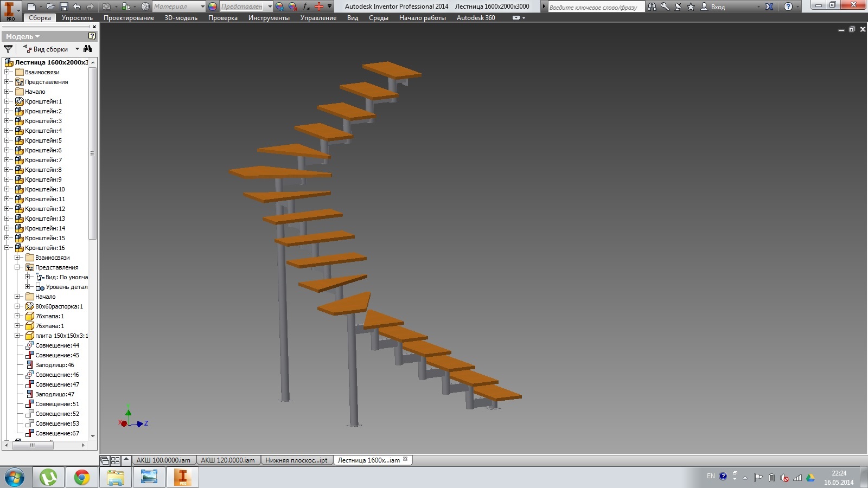Open the Help question mark icon

(788, 7)
